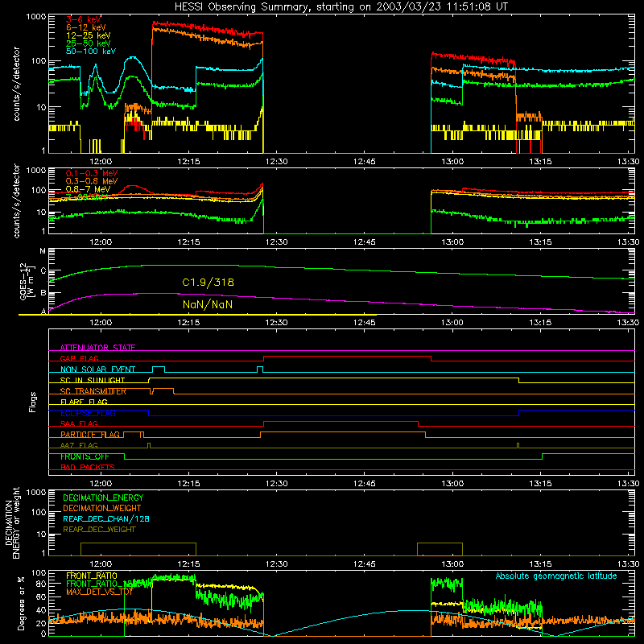This screenshot has height=644, width=644.
Task: Click the REAR_DEC_WEIGHT legend entry
Action: 99,530
